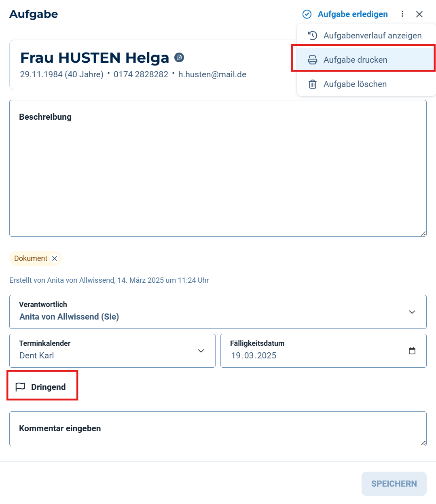Click the printer icon for Aufgabe drucken
The image size is (436, 504).
(x=313, y=60)
